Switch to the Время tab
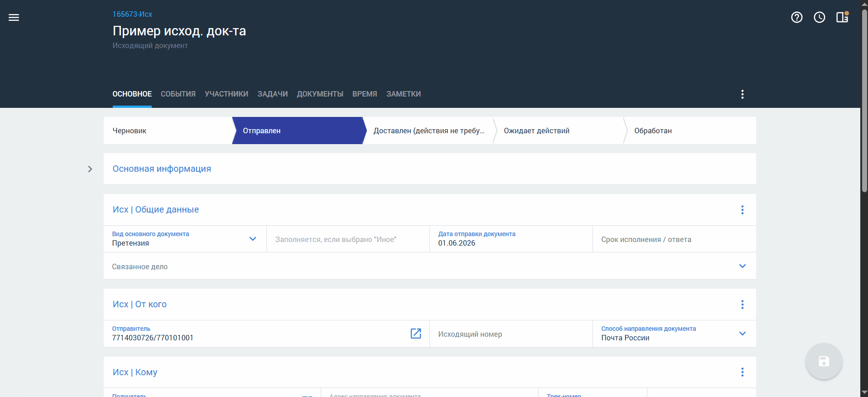This screenshot has width=868, height=397. click(365, 94)
